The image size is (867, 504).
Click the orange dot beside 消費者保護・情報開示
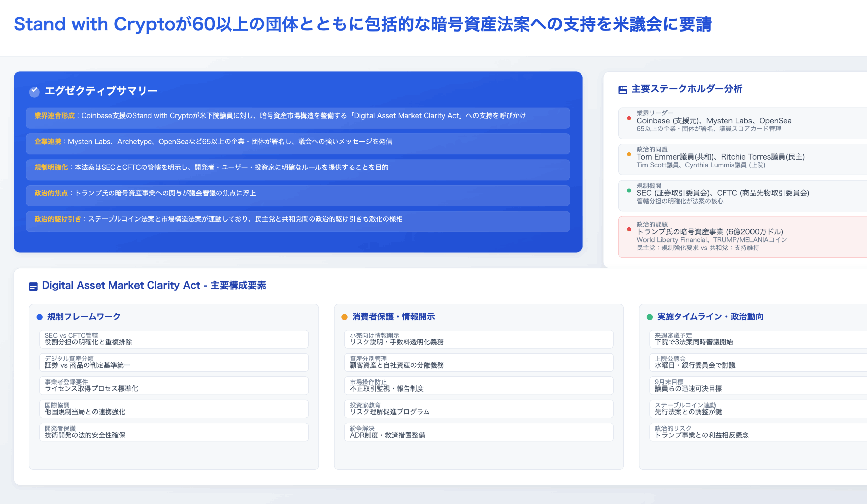point(344,317)
